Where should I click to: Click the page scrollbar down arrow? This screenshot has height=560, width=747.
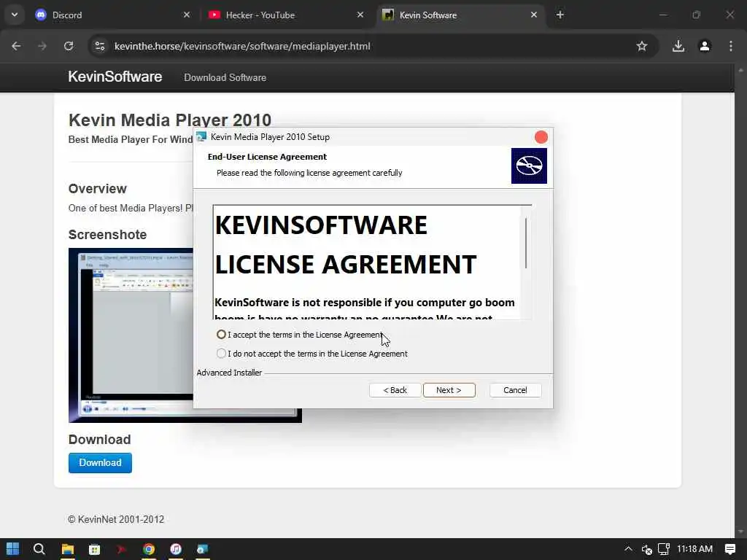[740, 532]
